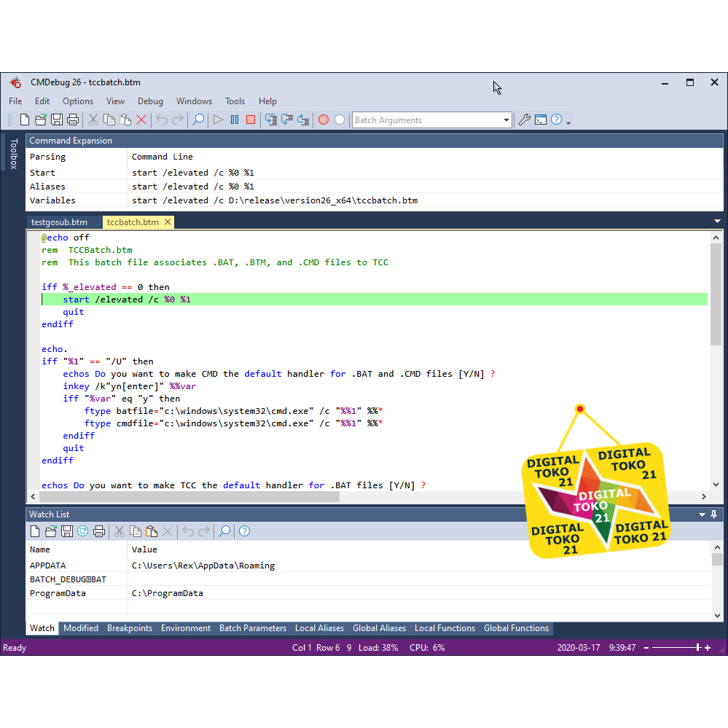Open options with the wrench icon
This screenshot has width=728, height=728.
coord(525,120)
